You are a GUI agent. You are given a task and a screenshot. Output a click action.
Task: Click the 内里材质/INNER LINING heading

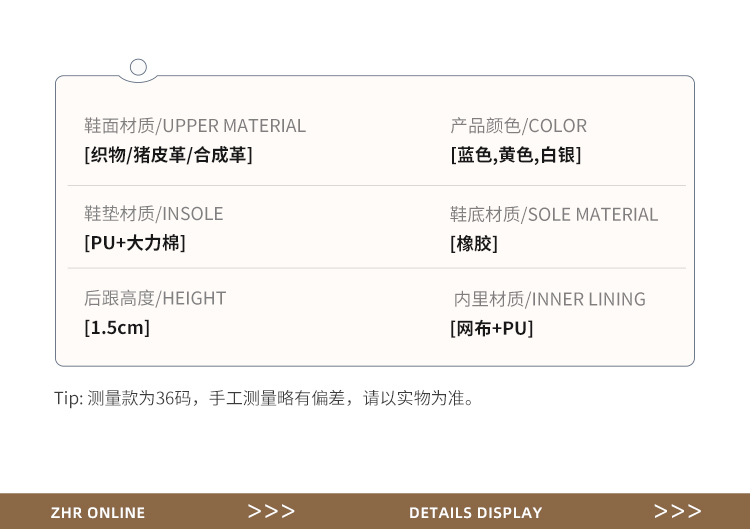(x=550, y=299)
